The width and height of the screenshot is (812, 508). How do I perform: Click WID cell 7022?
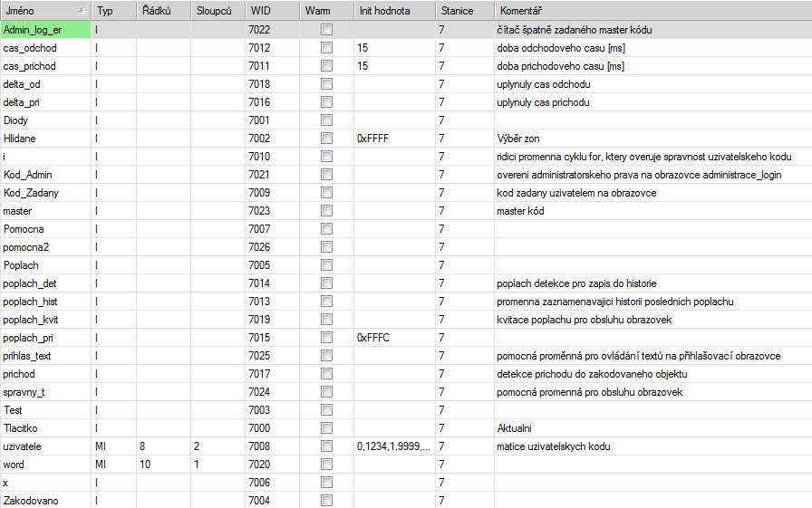click(x=259, y=30)
